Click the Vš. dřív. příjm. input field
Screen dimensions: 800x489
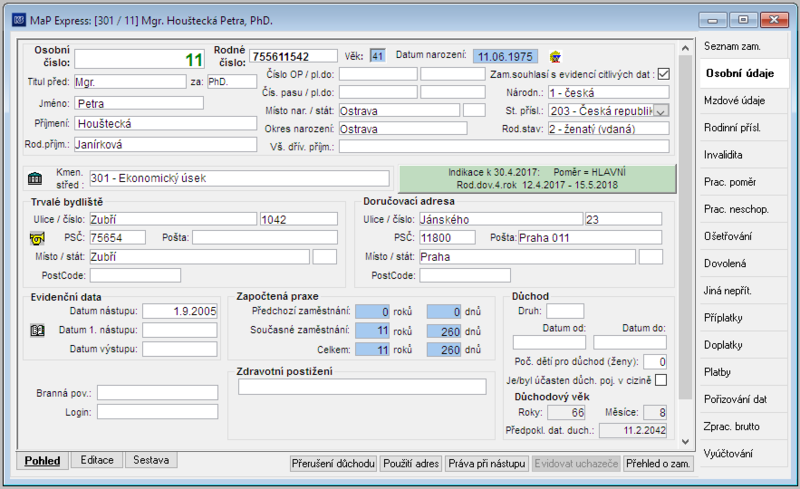point(504,147)
